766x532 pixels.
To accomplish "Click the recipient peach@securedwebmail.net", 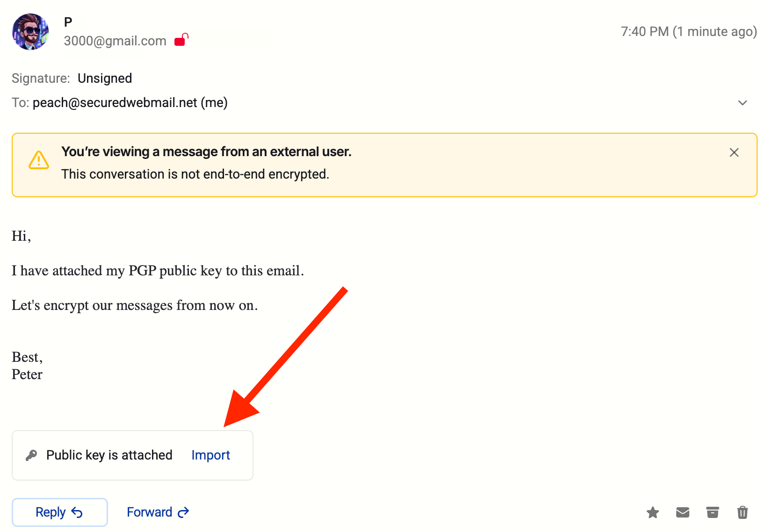I will [x=115, y=103].
